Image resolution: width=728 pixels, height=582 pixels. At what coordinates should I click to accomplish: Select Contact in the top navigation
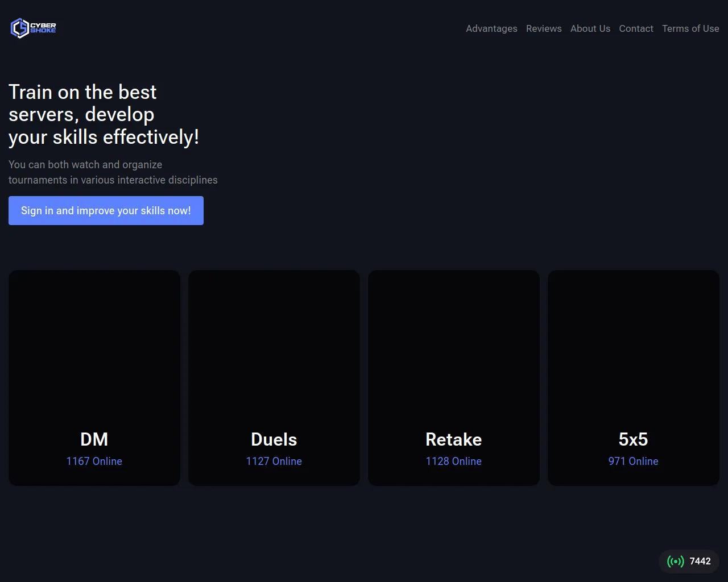[x=636, y=28]
